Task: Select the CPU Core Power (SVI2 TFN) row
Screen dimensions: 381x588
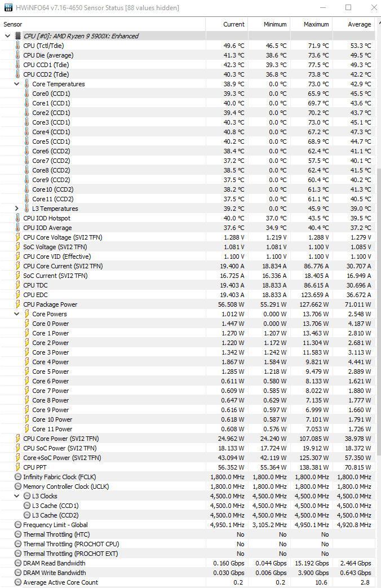Action: tap(188, 439)
